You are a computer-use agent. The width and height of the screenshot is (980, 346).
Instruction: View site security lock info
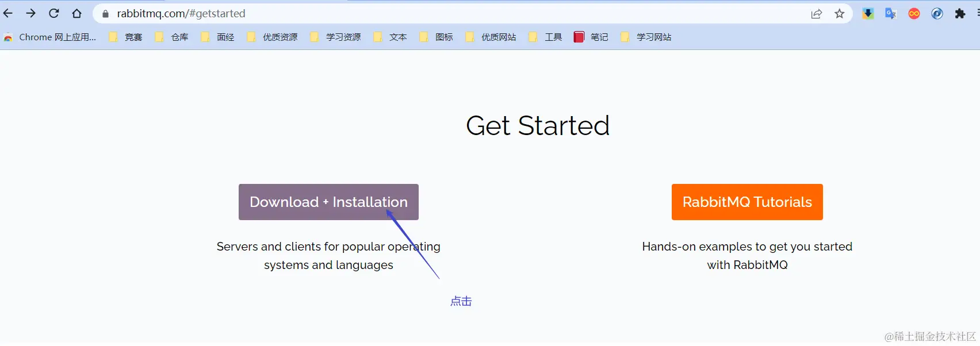click(105, 14)
